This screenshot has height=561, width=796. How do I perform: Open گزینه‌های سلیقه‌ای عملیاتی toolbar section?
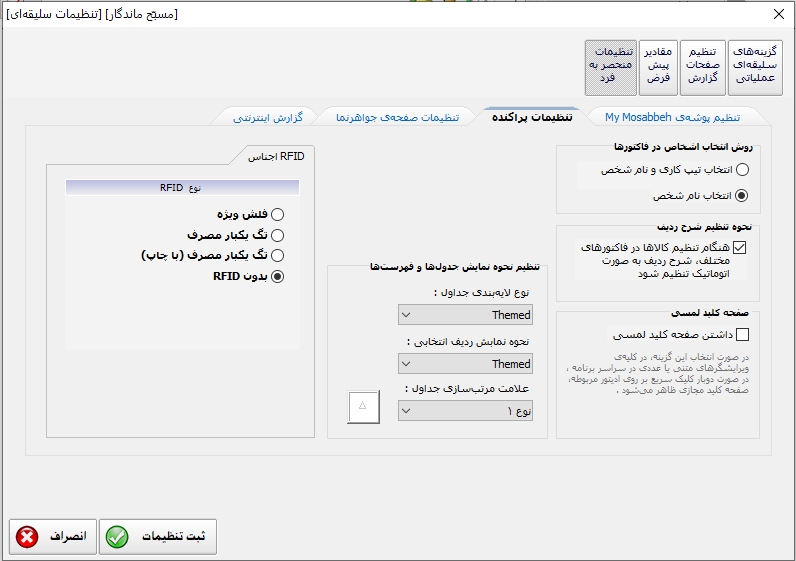tap(755, 68)
